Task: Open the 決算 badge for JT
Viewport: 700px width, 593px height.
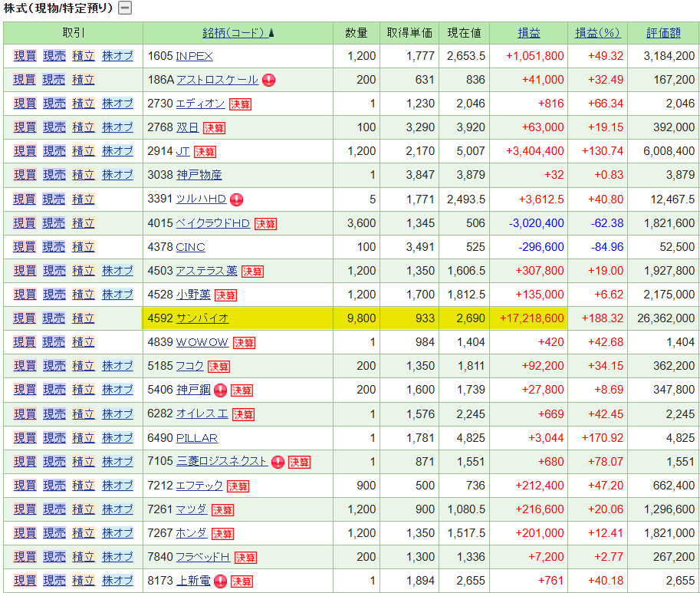Action: [x=205, y=152]
